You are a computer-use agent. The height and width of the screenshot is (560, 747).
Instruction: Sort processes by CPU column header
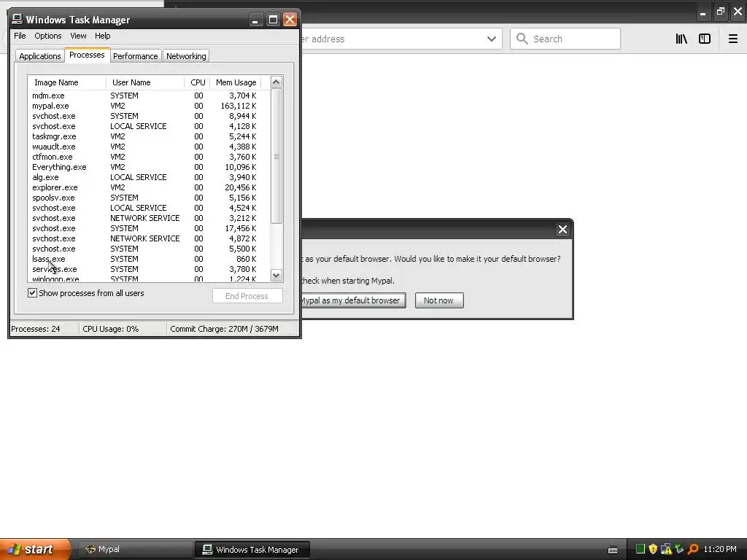pyautogui.click(x=197, y=82)
